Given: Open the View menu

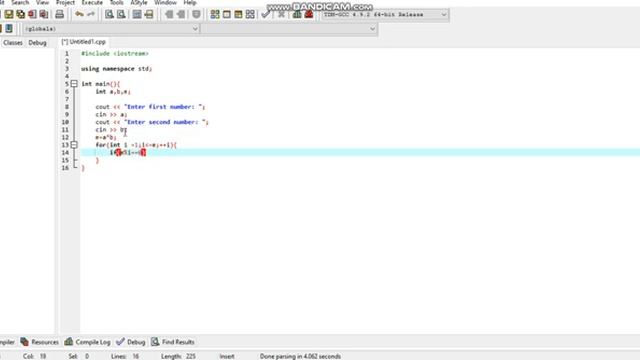Looking at the screenshot, I should [x=42, y=2].
